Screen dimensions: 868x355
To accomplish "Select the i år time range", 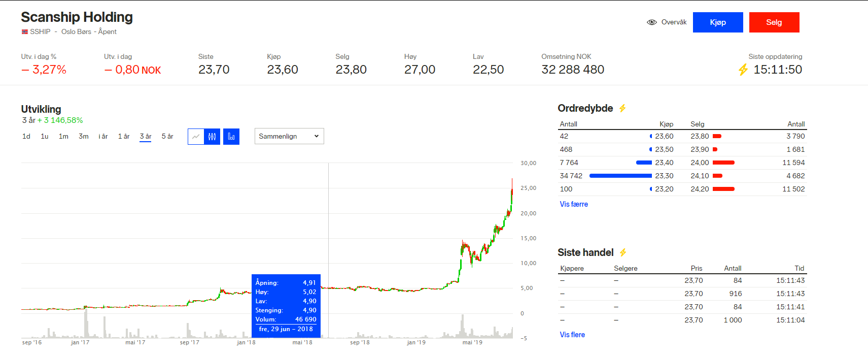I will pos(103,136).
